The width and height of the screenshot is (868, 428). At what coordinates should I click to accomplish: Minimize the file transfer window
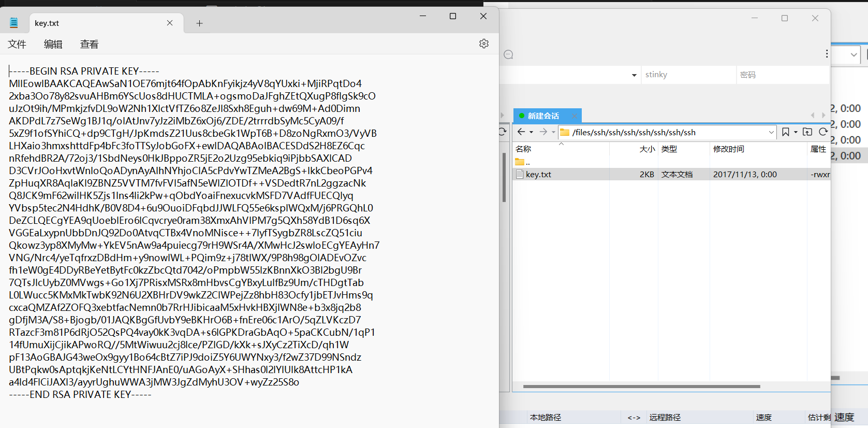[755, 18]
